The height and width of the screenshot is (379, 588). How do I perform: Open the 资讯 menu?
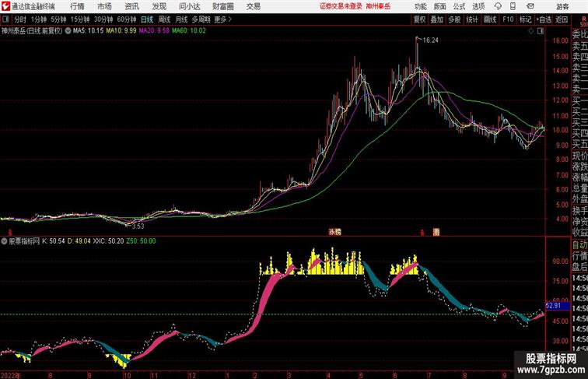click(x=131, y=6)
